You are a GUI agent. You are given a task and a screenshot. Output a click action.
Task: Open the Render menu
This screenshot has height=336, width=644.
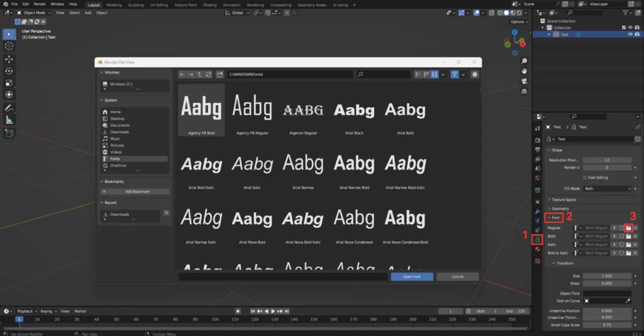(40, 4)
